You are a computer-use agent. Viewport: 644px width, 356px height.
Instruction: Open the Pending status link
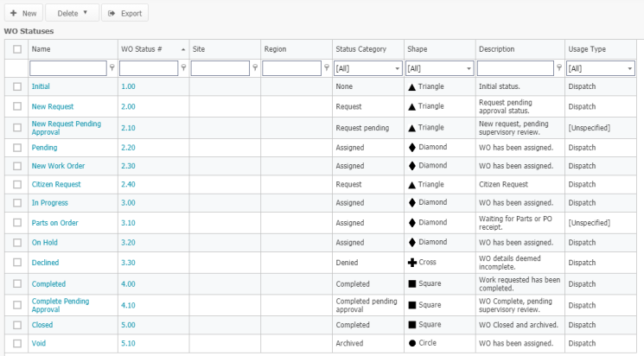44,148
